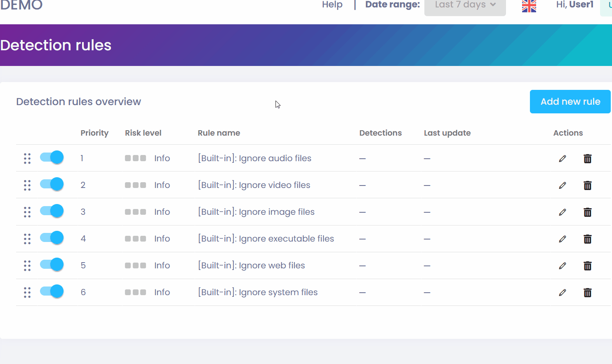Viewport: 612px width, 364px height.
Task: Edit the Ignore system files rule
Action: [563, 292]
